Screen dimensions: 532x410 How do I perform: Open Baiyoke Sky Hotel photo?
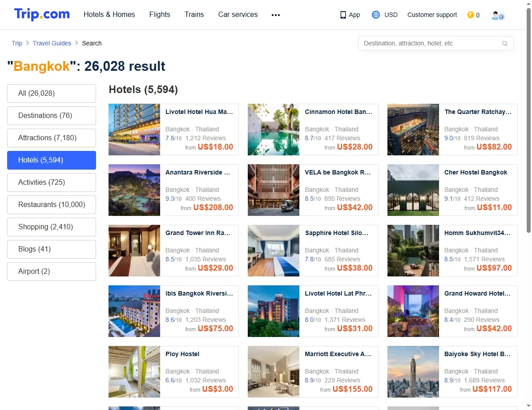413,372
